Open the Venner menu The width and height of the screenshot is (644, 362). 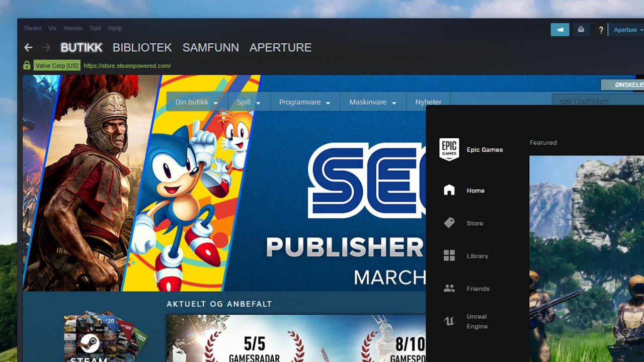tap(73, 28)
